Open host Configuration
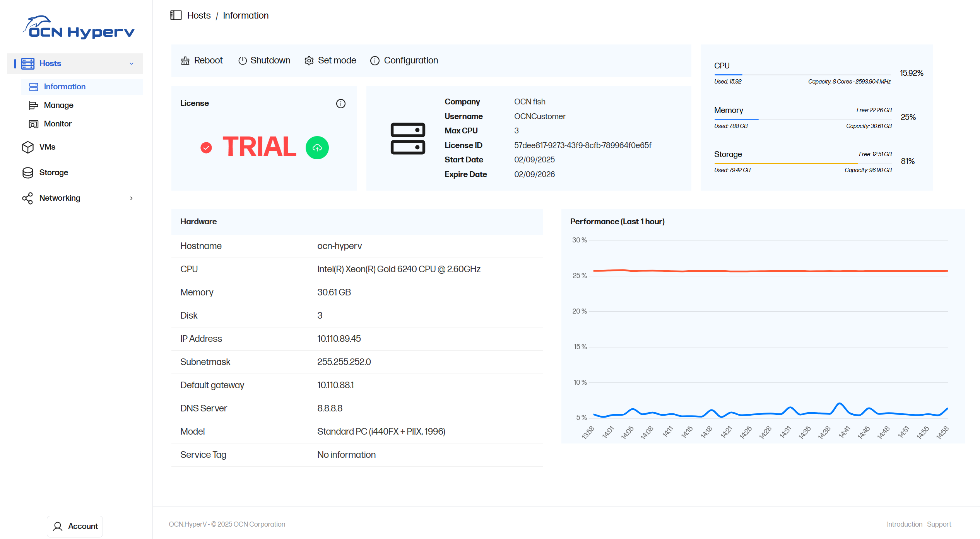The width and height of the screenshot is (980, 539). [404, 61]
